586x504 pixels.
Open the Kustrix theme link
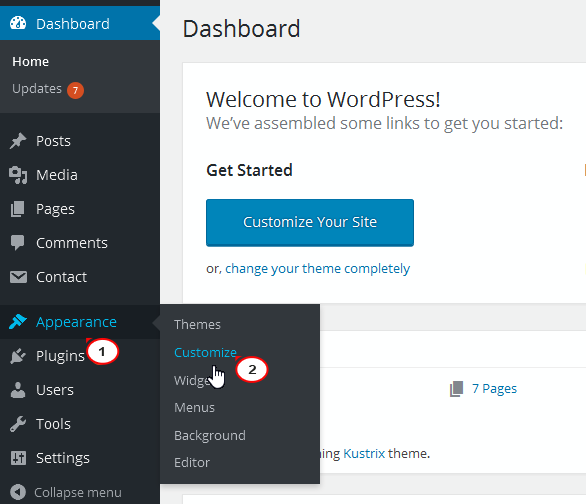(x=364, y=454)
